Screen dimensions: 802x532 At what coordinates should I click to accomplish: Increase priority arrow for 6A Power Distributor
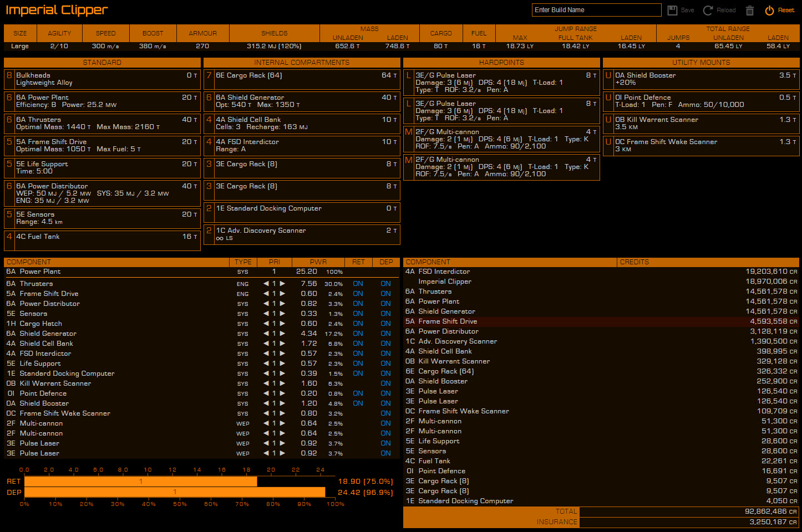click(x=282, y=304)
